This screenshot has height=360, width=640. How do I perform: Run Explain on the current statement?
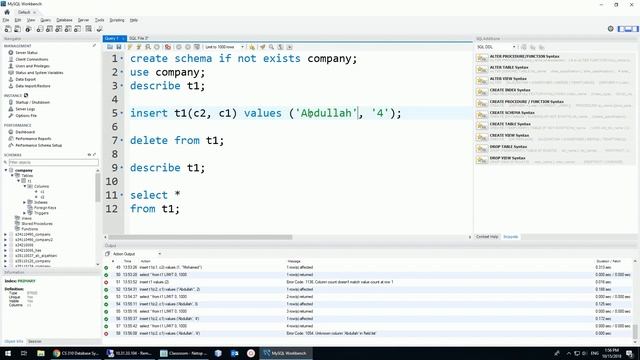click(x=148, y=47)
